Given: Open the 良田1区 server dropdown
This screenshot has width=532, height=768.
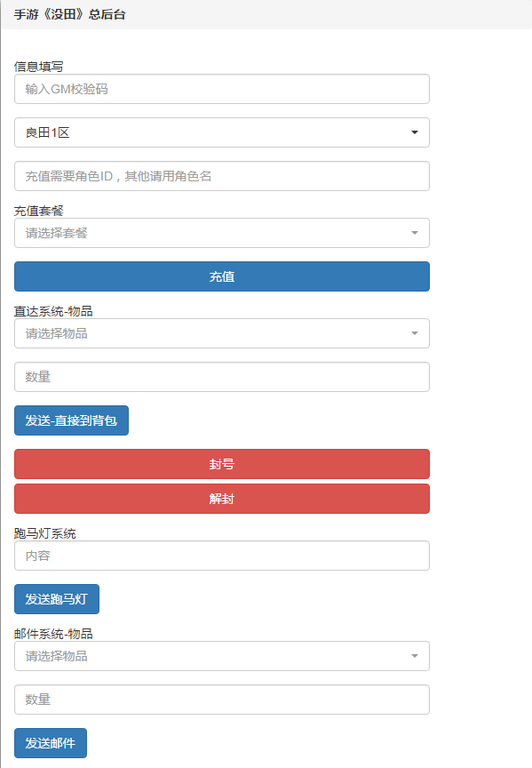Looking at the screenshot, I should click(x=222, y=132).
